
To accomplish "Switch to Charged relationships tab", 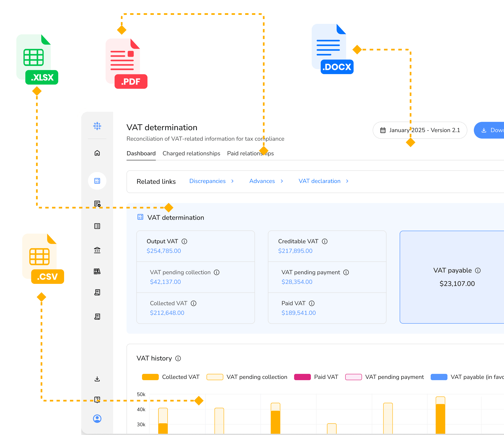I will [191, 153].
